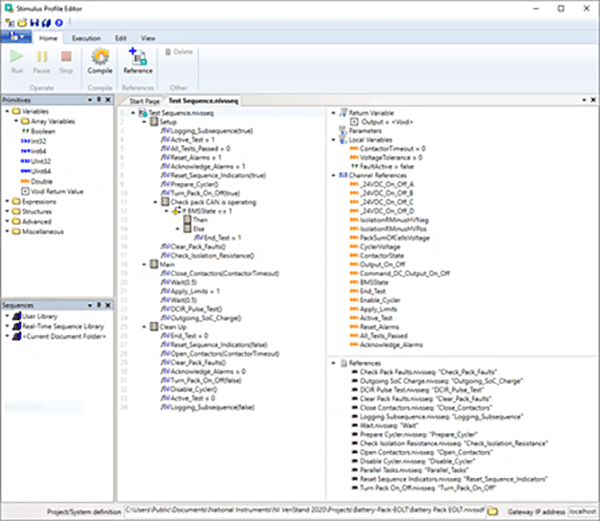Select the UInt64 primitive
Viewport: 600px width, 521px height.
pyautogui.click(x=36, y=171)
